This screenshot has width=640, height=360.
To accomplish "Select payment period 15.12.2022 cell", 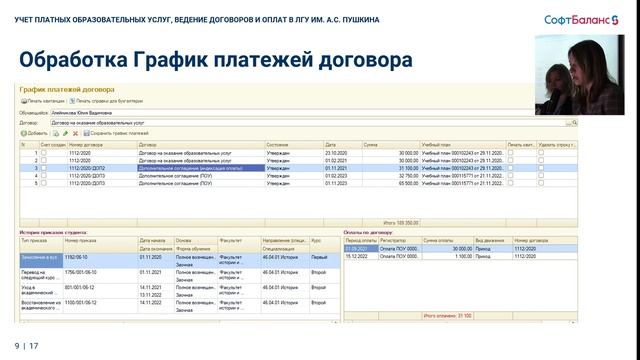I will tap(361, 256).
